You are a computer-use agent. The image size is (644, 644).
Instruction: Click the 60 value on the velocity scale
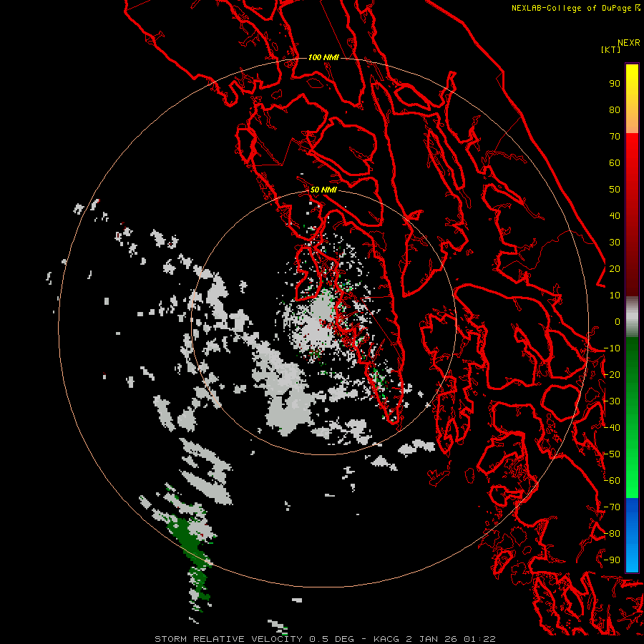coord(615,163)
